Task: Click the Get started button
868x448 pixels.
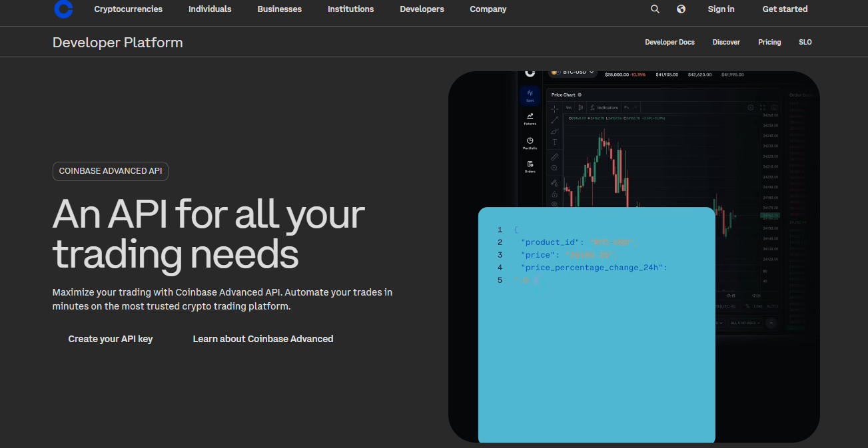Action: [785, 9]
